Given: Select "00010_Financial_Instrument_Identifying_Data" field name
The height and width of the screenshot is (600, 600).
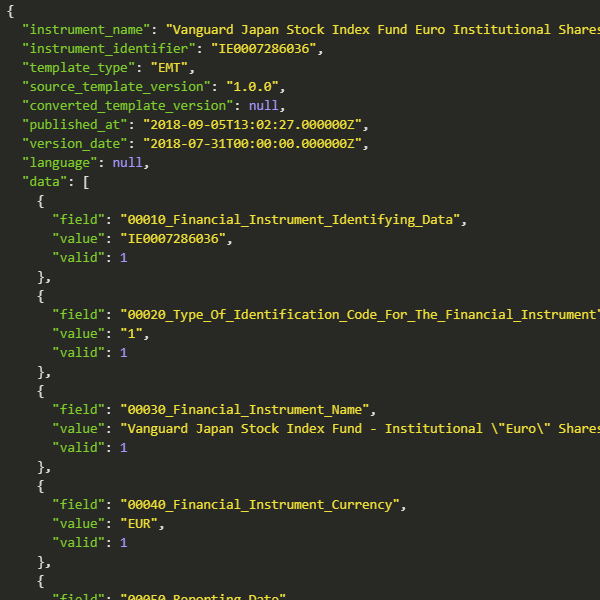Looking at the screenshot, I should point(290,220).
